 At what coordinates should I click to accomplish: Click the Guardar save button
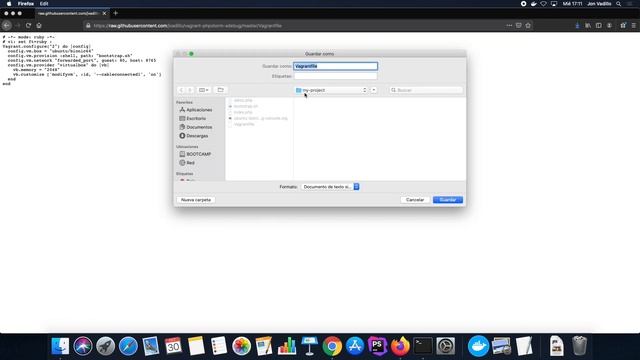pos(448,200)
